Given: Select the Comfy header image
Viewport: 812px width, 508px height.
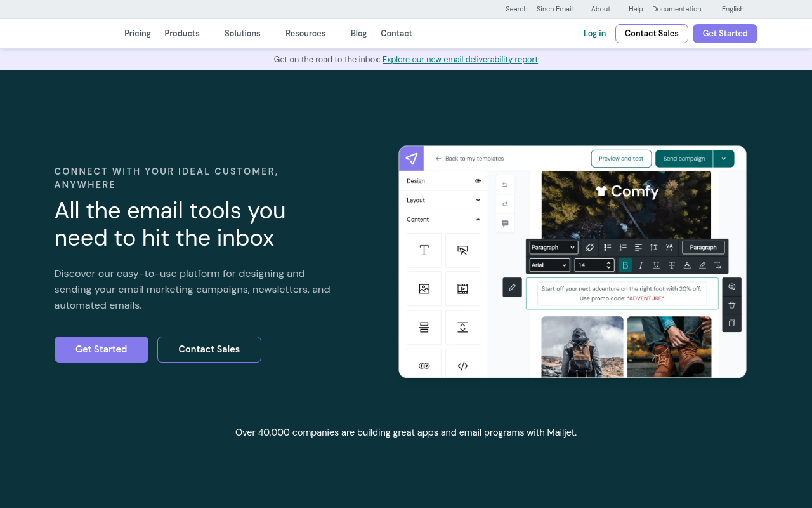Looking at the screenshot, I should (x=626, y=204).
